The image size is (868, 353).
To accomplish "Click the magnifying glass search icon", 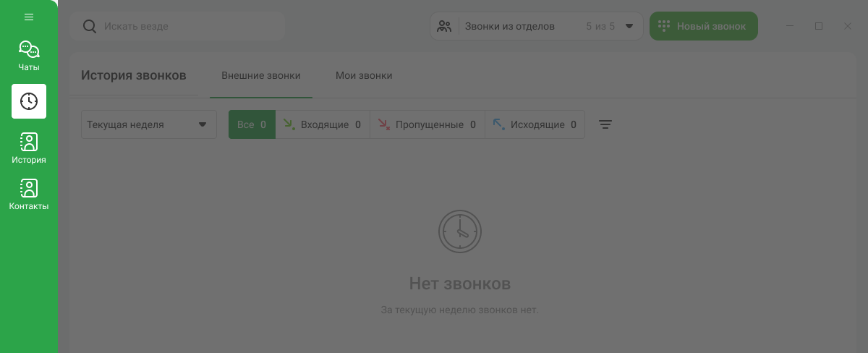I will coord(89,27).
